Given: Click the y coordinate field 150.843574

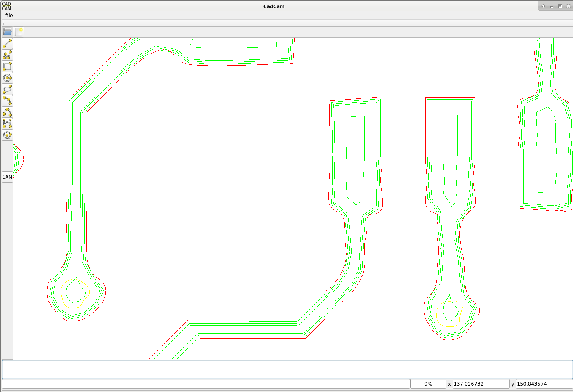Looking at the screenshot, I should (544, 384).
